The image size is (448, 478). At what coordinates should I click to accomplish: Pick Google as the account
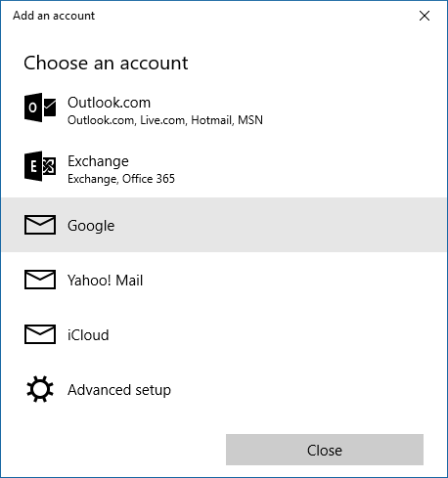point(224,225)
